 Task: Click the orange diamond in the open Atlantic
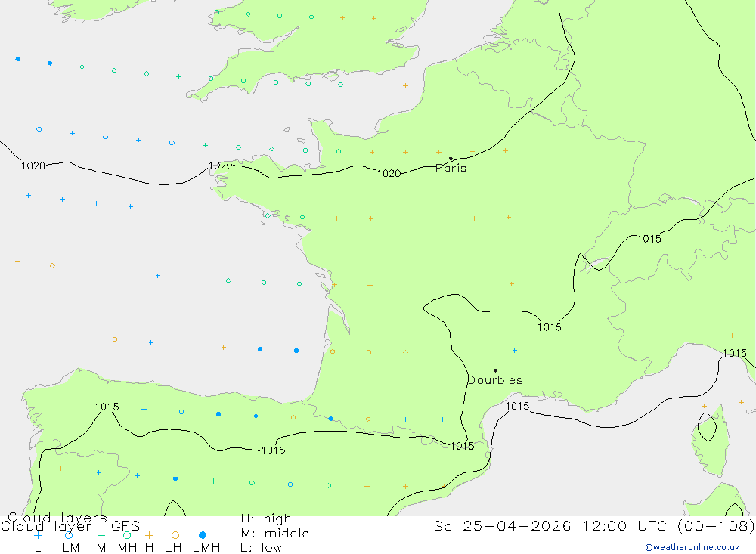click(52, 266)
